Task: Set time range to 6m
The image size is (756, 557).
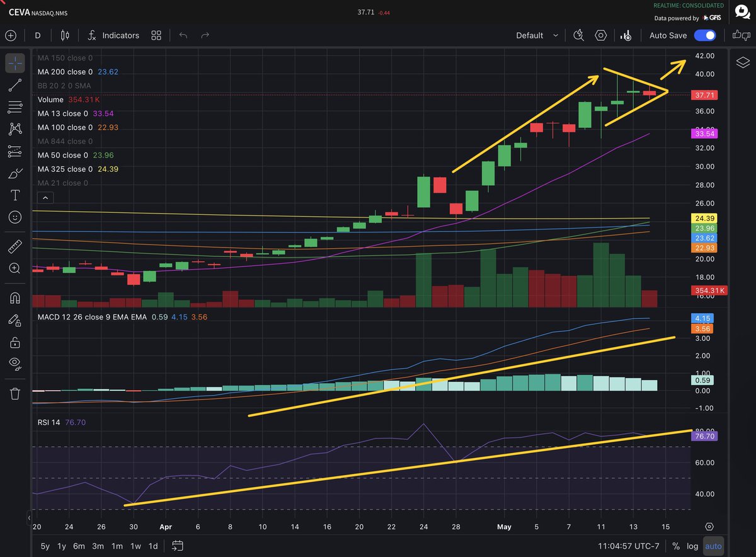Action: tap(79, 546)
